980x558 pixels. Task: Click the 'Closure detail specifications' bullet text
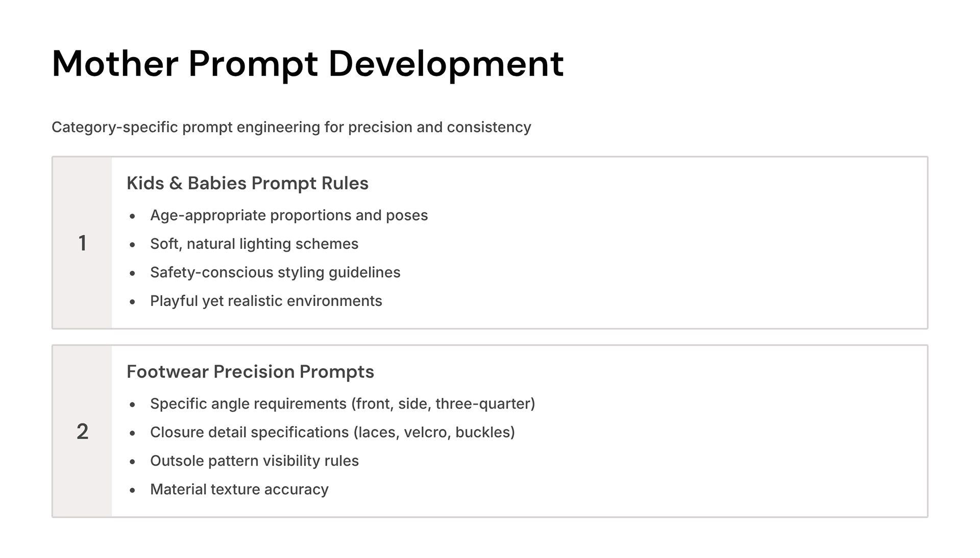pyautogui.click(x=249, y=432)
